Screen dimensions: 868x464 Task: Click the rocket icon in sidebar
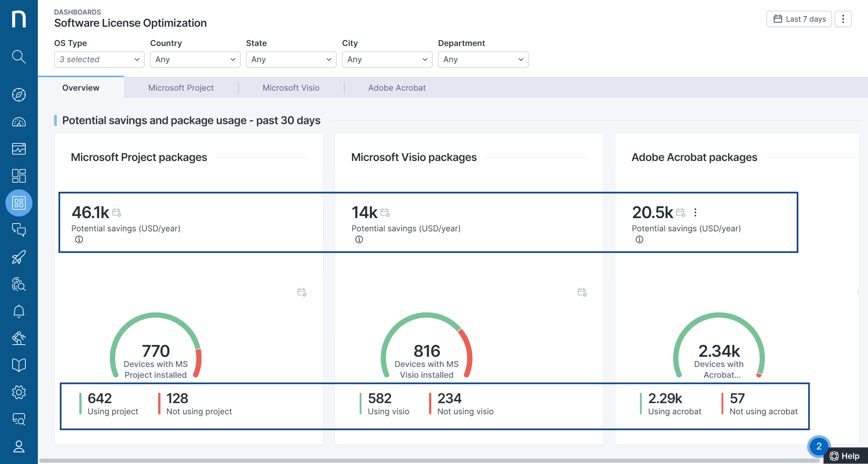(x=19, y=257)
